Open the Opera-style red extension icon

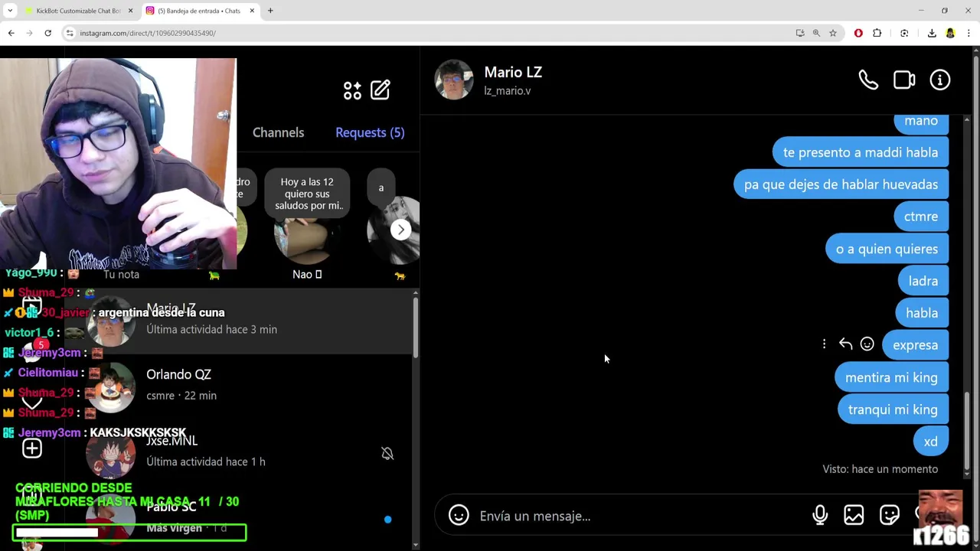tap(858, 33)
